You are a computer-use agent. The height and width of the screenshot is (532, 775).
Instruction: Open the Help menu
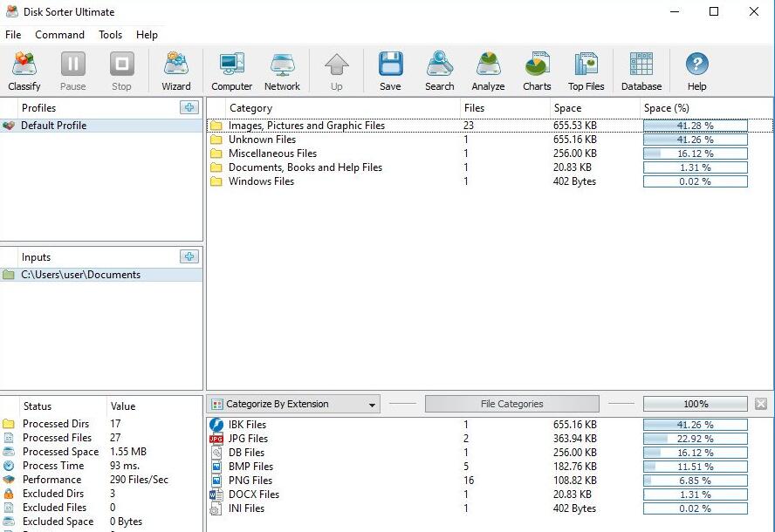[x=147, y=35]
